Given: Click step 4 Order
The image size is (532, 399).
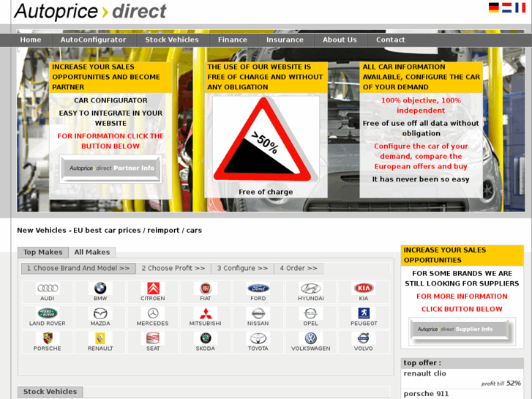Looking at the screenshot, I should pyautogui.click(x=299, y=268).
